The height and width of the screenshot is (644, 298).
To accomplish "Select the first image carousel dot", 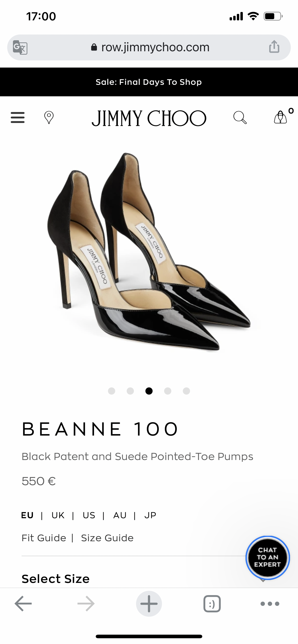I will [x=111, y=391].
